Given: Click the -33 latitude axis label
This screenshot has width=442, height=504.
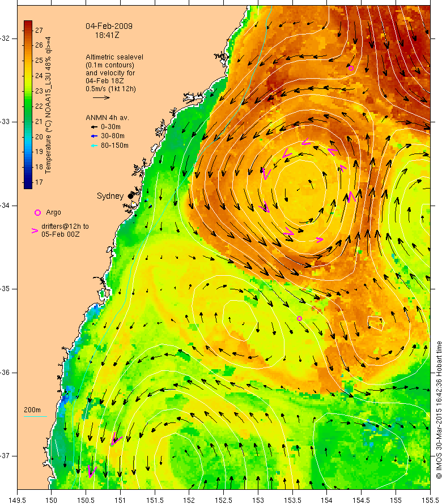Looking at the screenshot, I should point(5,122).
